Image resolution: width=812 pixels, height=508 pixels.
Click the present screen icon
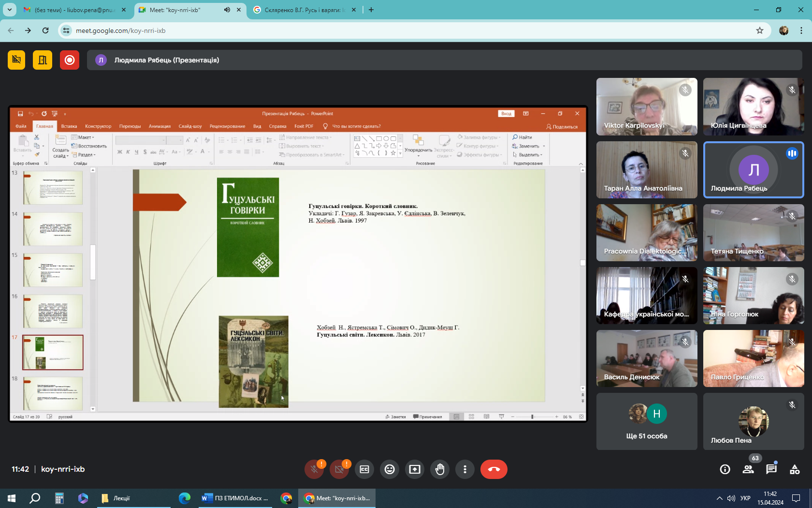click(x=415, y=469)
